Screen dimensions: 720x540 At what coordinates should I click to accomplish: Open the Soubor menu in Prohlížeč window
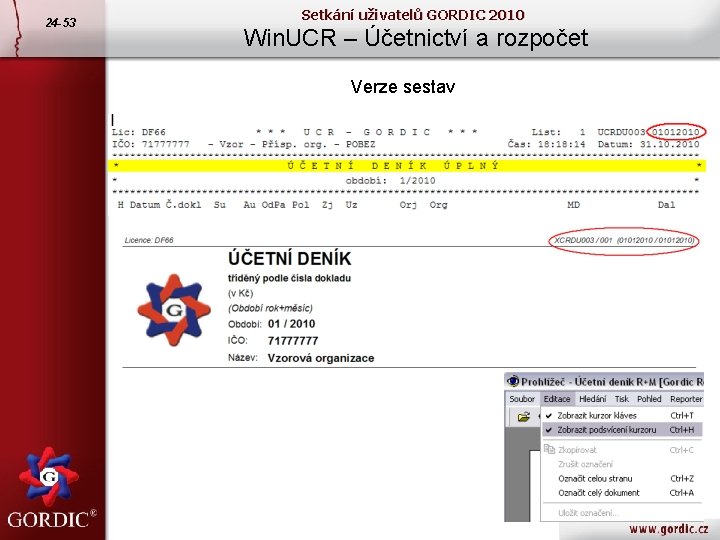522,399
